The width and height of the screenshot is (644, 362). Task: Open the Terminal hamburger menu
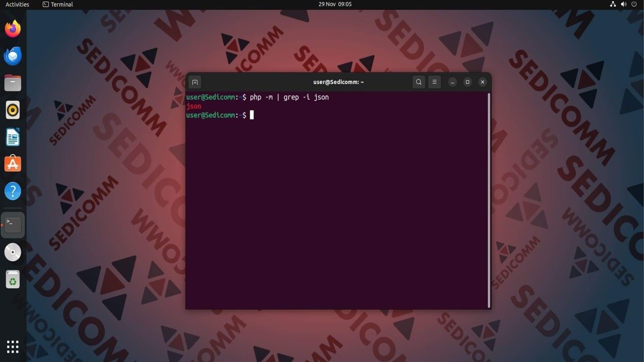tap(434, 82)
